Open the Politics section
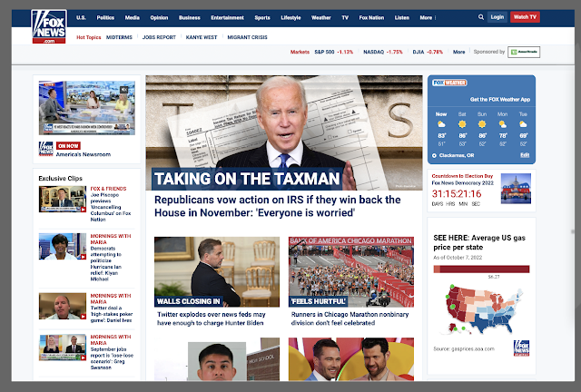This screenshot has height=392, width=581. click(x=105, y=17)
